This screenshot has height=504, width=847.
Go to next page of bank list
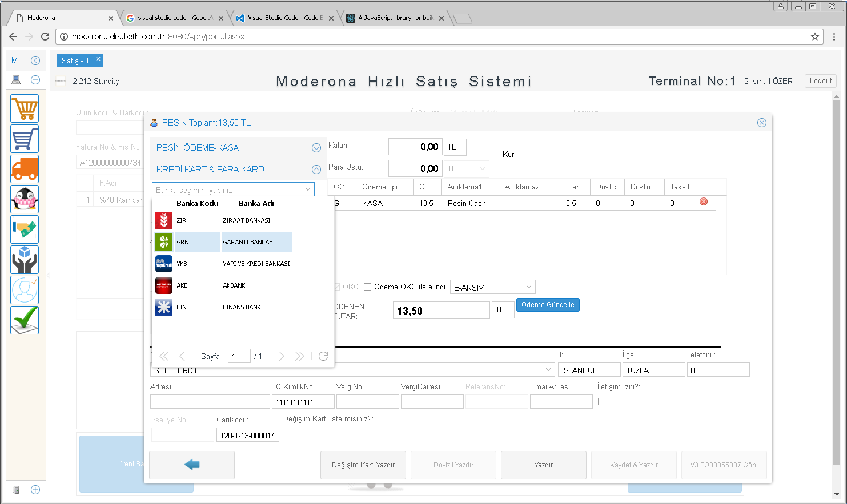(x=282, y=356)
